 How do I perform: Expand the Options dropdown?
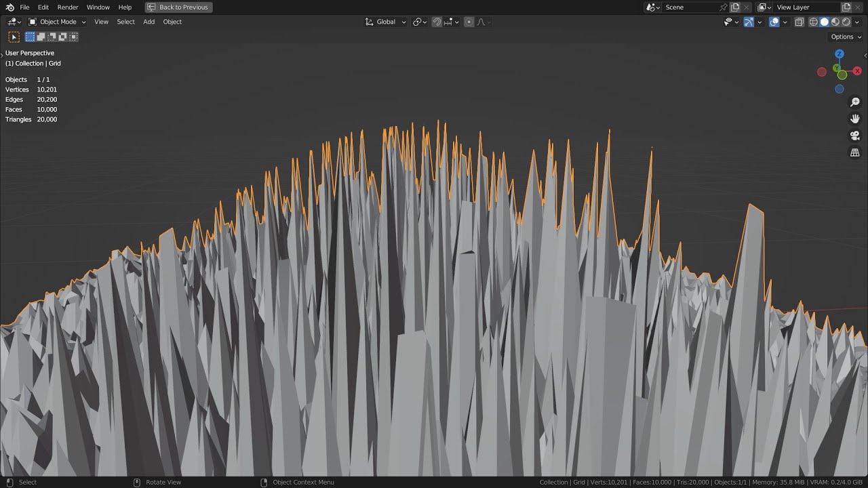[846, 37]
